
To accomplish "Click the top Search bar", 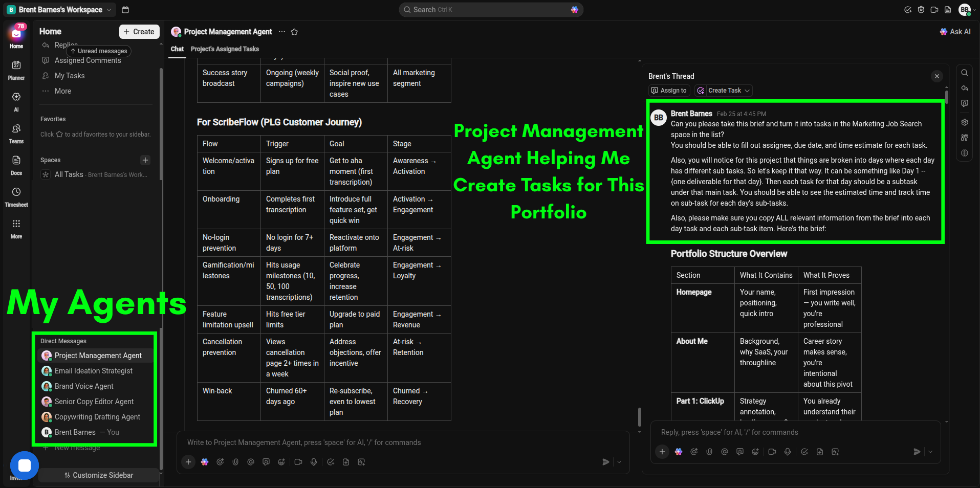I will [491, 10].
